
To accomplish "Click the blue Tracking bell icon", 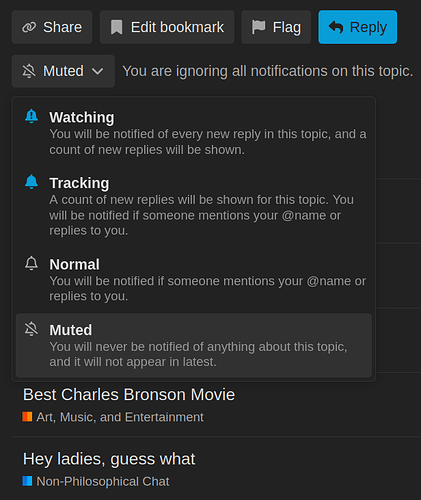I will (31, 182).
